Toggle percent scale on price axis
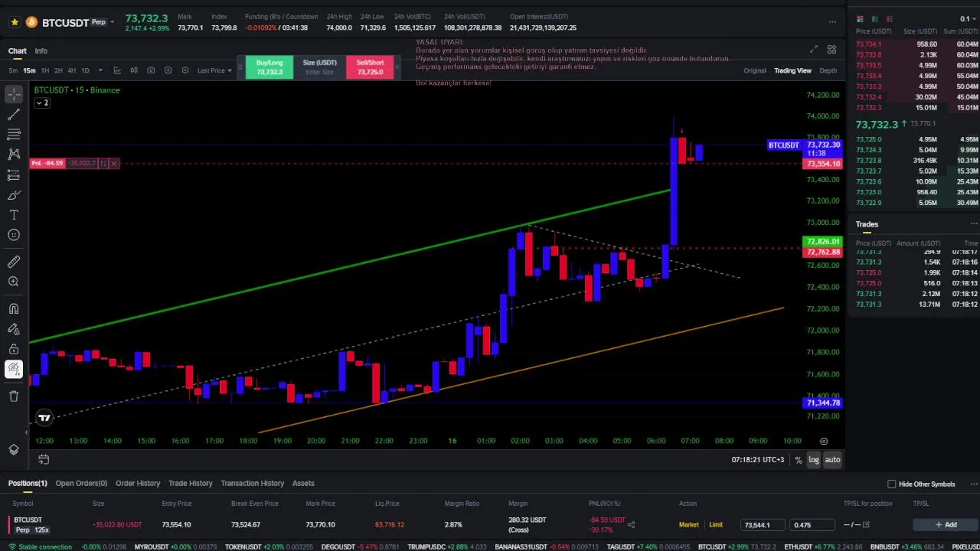The image size is (980, 551). pyautogui.click(x=799, y=460)
